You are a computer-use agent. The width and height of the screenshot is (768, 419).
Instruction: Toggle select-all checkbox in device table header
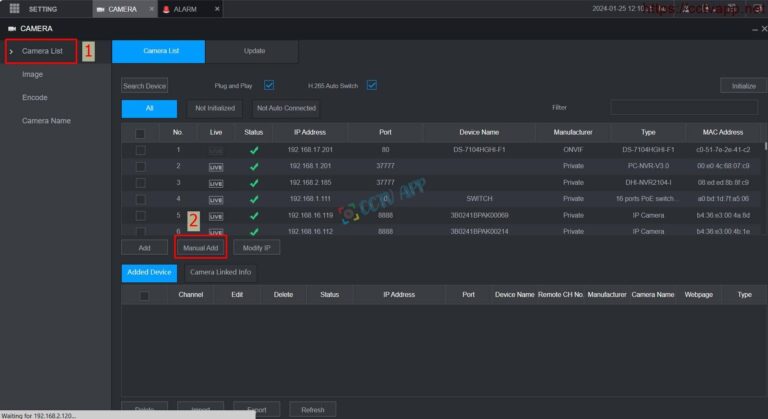(141, 133)
